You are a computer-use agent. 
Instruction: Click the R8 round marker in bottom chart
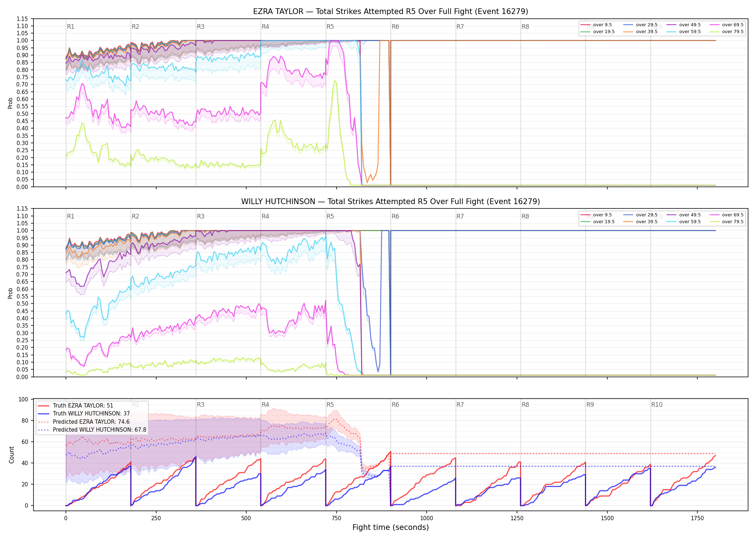(x=525, y=405)
